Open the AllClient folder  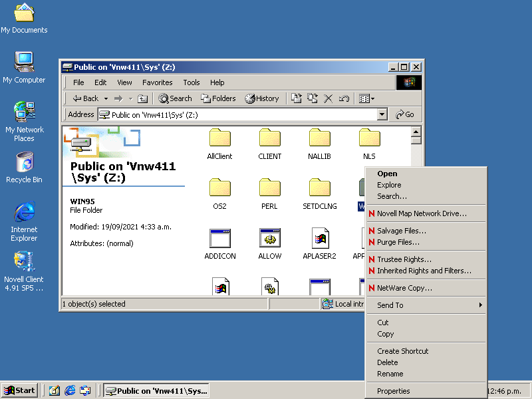220,144
